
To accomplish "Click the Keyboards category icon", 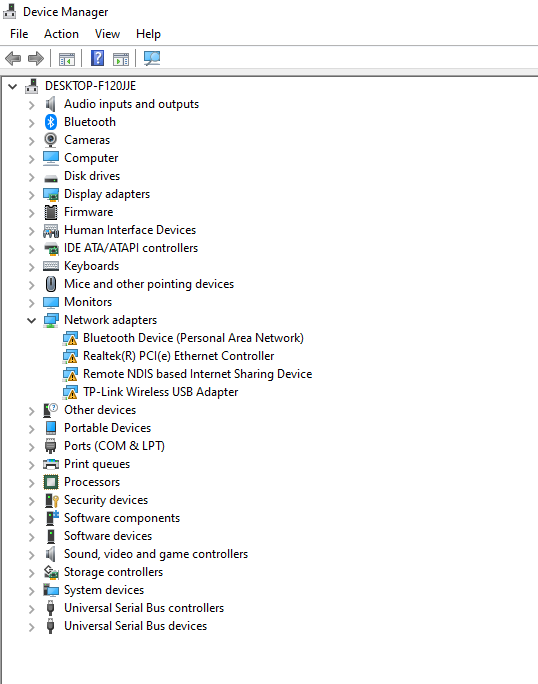I will 51,266.
